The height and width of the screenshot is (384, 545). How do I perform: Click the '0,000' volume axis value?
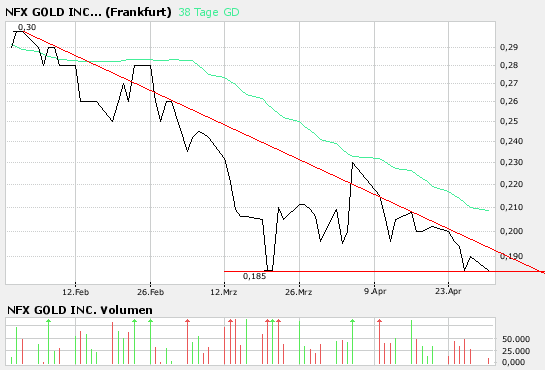pos(513,362)
